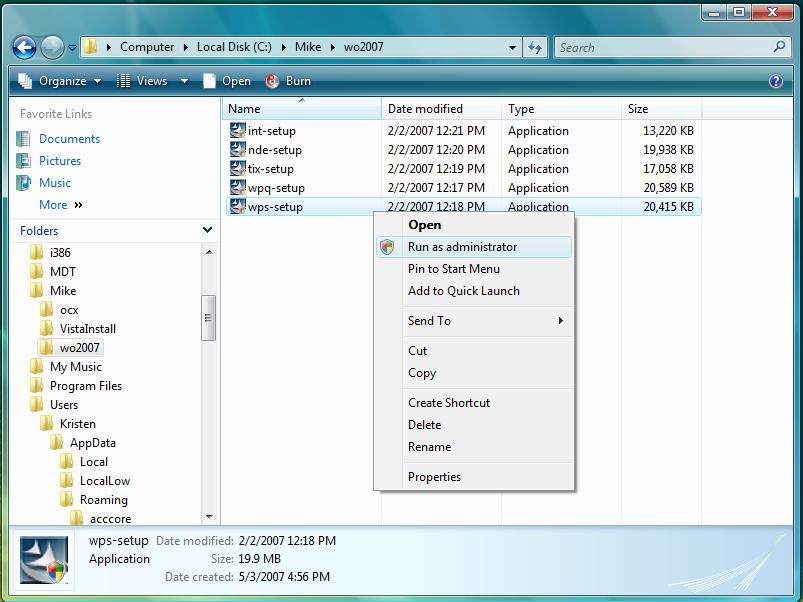Click the Pictures favorite link
This screenshot has width=803, height=602.
[60, 161]
